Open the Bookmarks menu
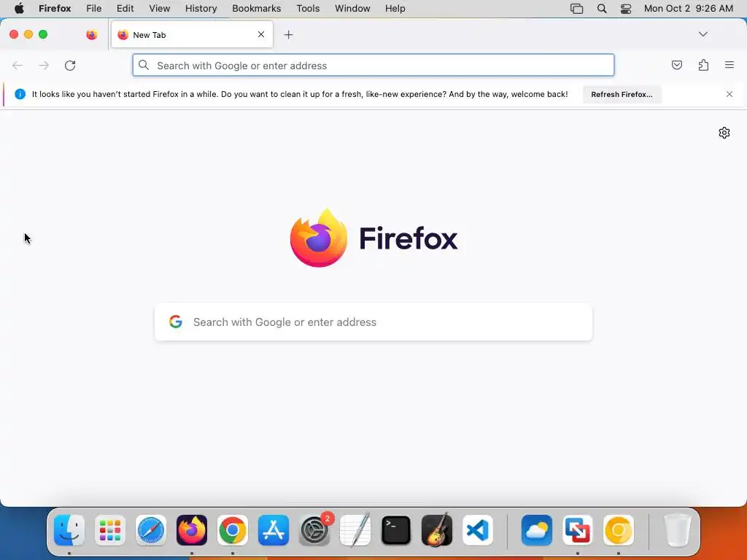 257,9
